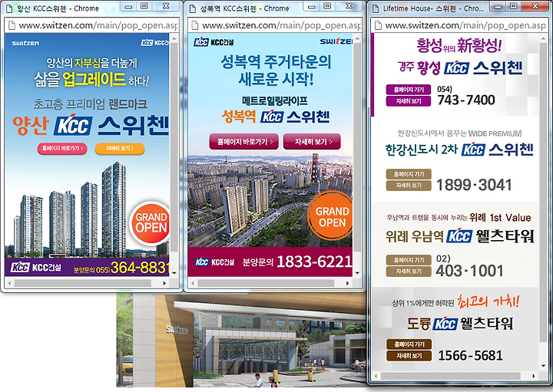553x392 pixels.
Task: Click homepage shortcut button in Seongbok popup
Action: coord(244,142)
